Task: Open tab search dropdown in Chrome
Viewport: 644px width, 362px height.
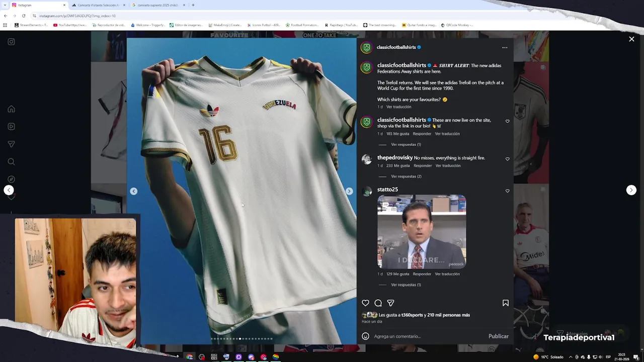Action: [x=5, y=5]
